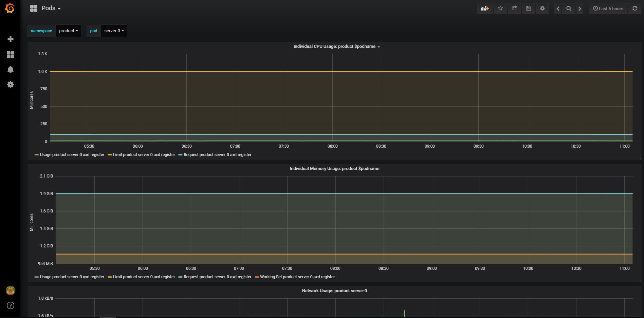Screen dimensions: 644x318
Task: Click the memory Request legend color swatch
Action: tap(180, 277)
